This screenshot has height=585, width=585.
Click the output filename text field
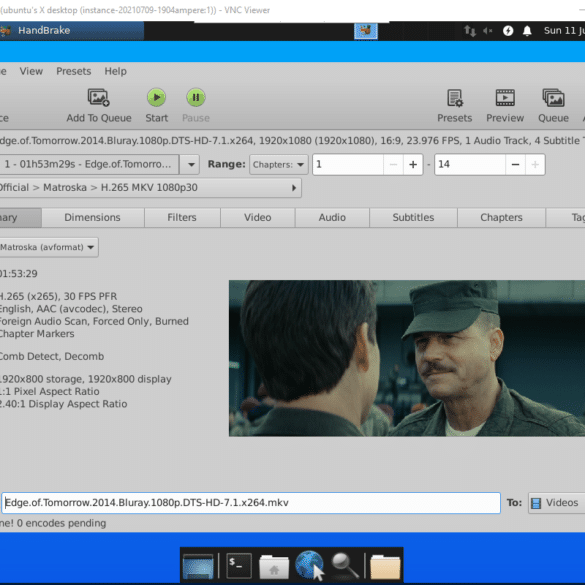coord(251,503)
